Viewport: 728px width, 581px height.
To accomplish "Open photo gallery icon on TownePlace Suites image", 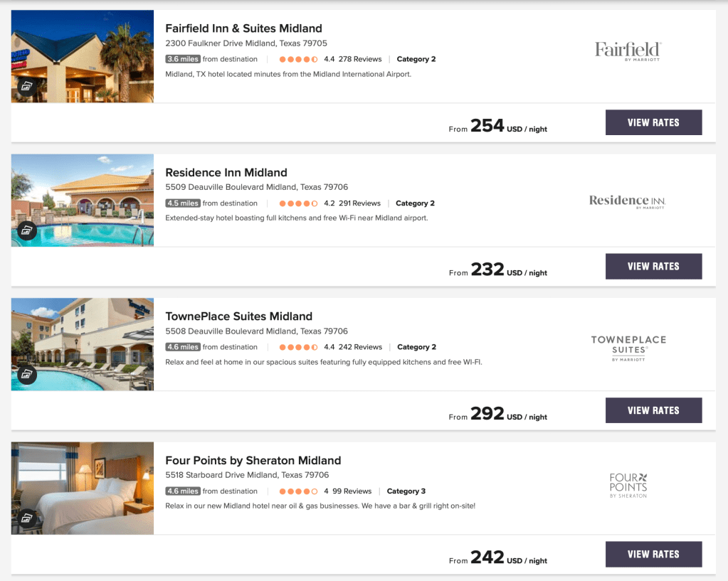I will click(27, 375).
